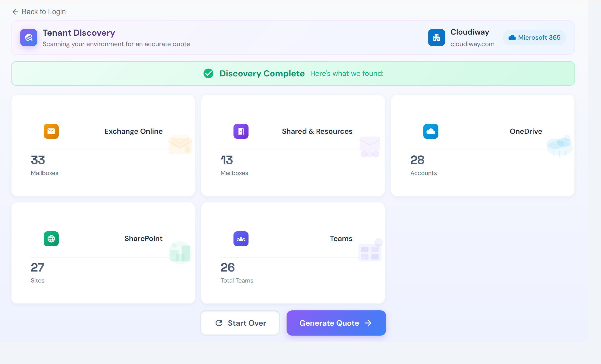601x364 pixels.
Task: Click the Total Teams label
Action: tap(237, 281)
